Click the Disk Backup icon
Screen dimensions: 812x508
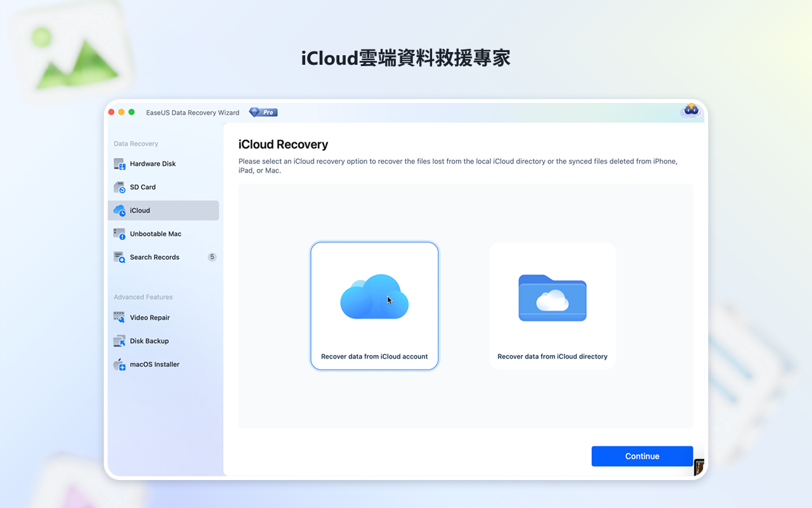click(119, 341)
